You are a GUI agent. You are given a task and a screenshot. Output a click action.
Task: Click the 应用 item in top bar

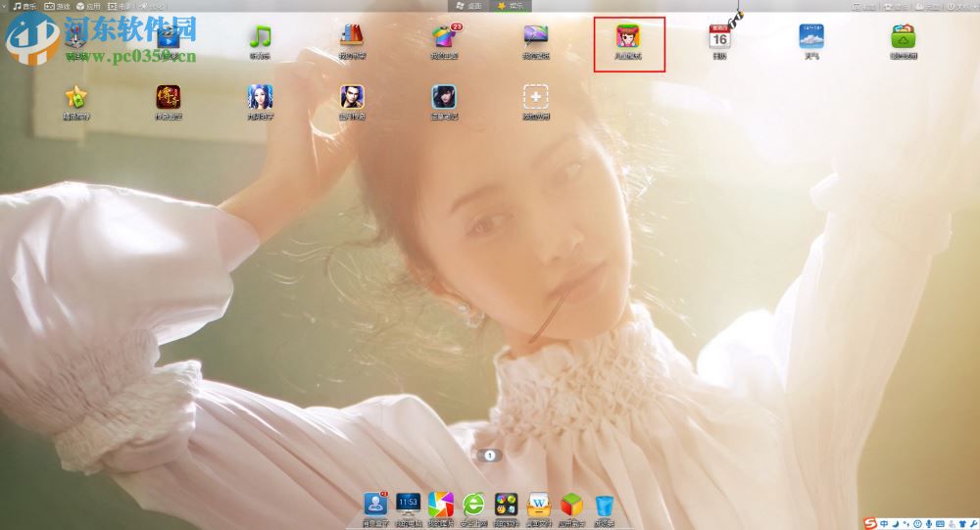coord(89,6)
